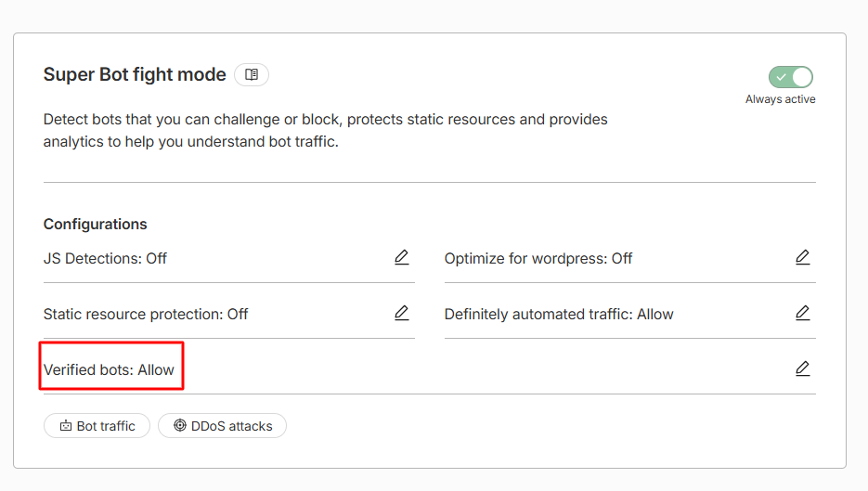Click the "Always active" label under the switch

tap(780, 99)
